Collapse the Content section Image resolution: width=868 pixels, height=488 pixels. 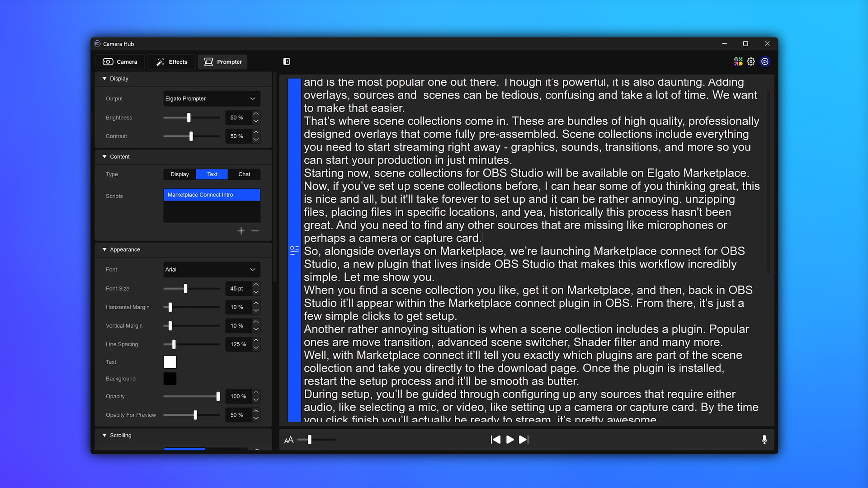(104, 157)
